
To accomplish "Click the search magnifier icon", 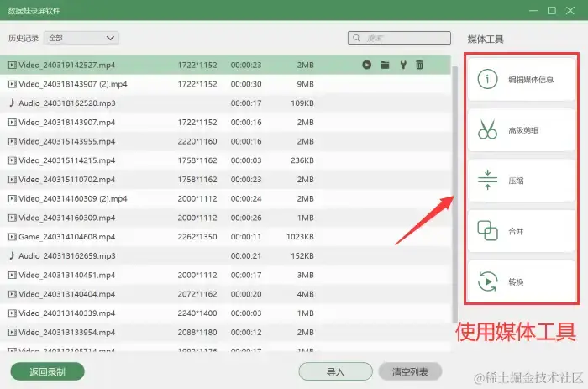I will 356,38.
